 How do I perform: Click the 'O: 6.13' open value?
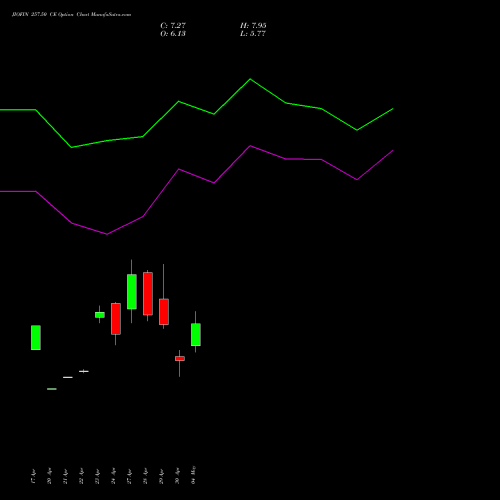pyautogui.click(x=173, y=33)
